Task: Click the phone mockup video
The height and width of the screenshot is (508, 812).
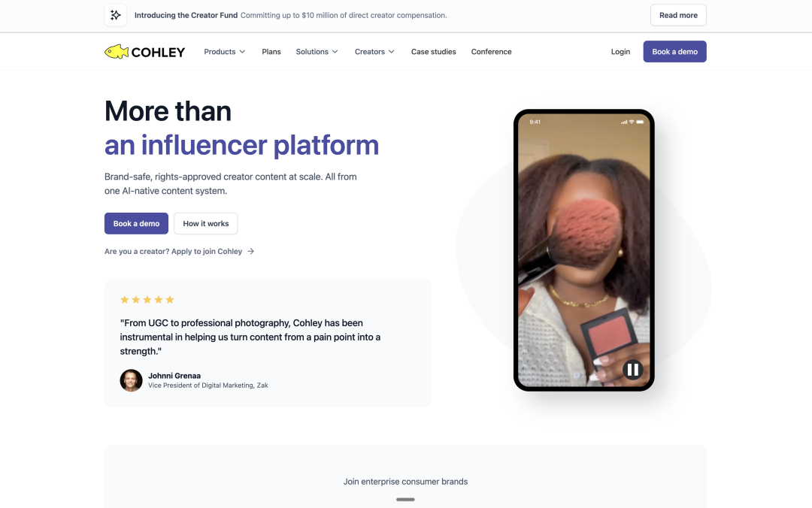Action: [583, 250]
